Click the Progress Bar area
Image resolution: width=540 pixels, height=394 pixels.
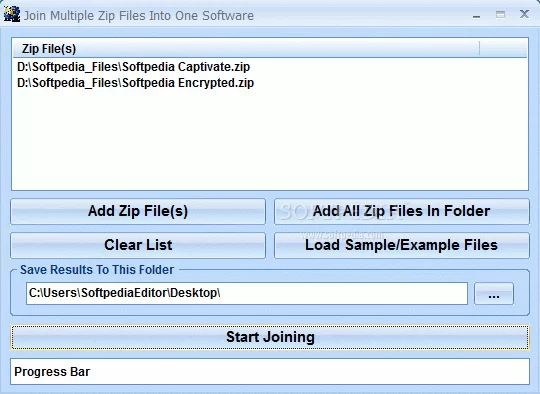click(x=270, y=372)
